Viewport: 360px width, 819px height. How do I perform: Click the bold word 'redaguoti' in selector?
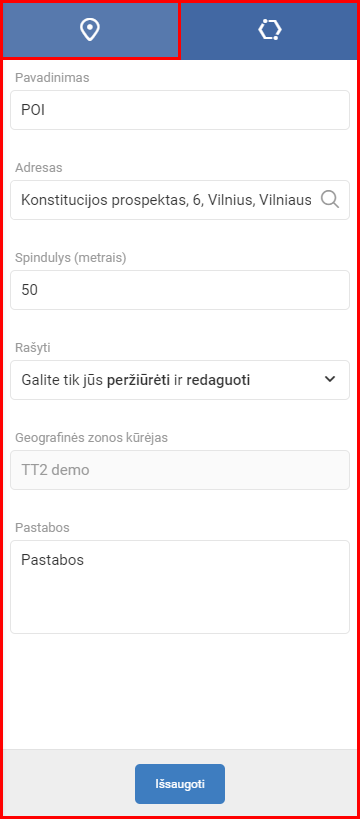(x=218, y=380)
